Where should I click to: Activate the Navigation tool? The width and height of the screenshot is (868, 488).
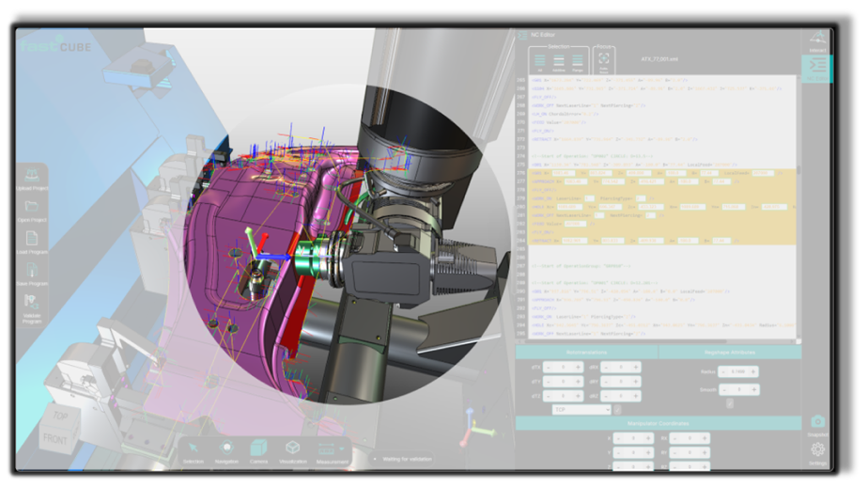coord(226,449)
